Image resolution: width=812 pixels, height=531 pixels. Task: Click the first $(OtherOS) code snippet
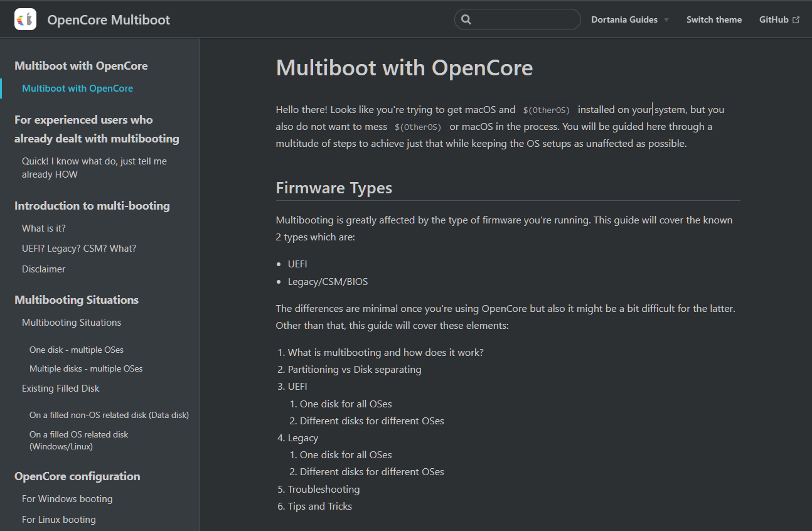pos(547,110)
